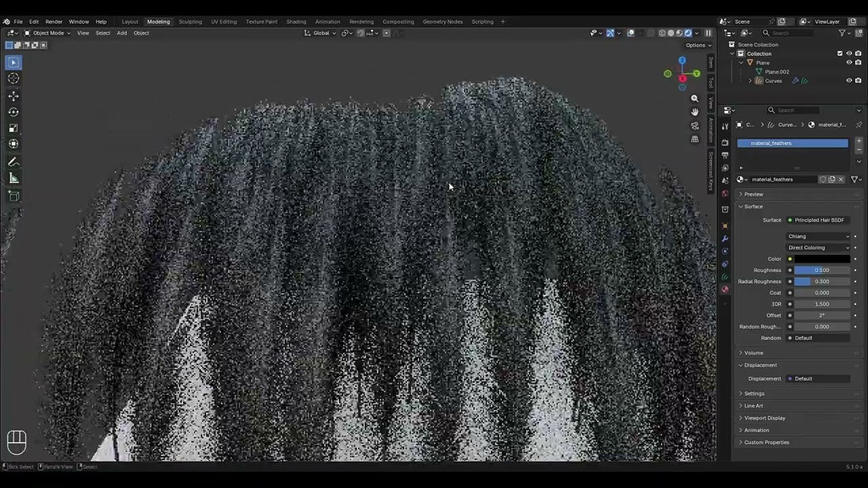Select the Add Cube tool
Screen dimensions: 868x488
[14, 196]
